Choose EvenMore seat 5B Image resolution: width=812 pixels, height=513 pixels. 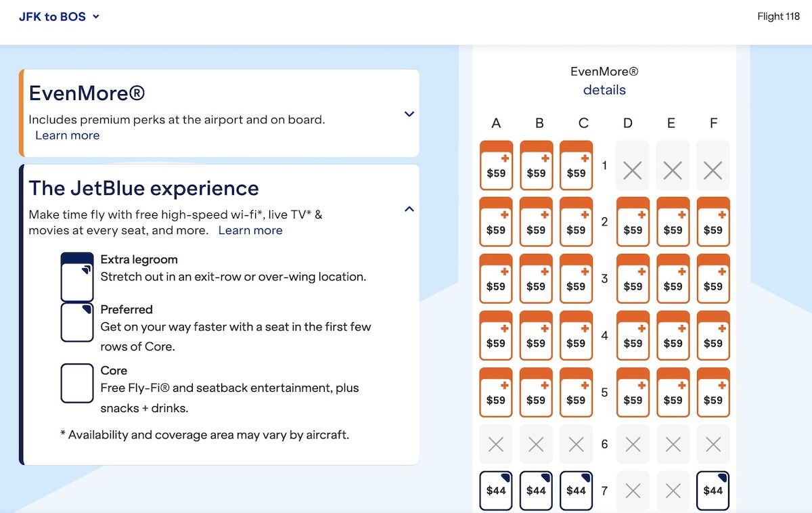536,393
